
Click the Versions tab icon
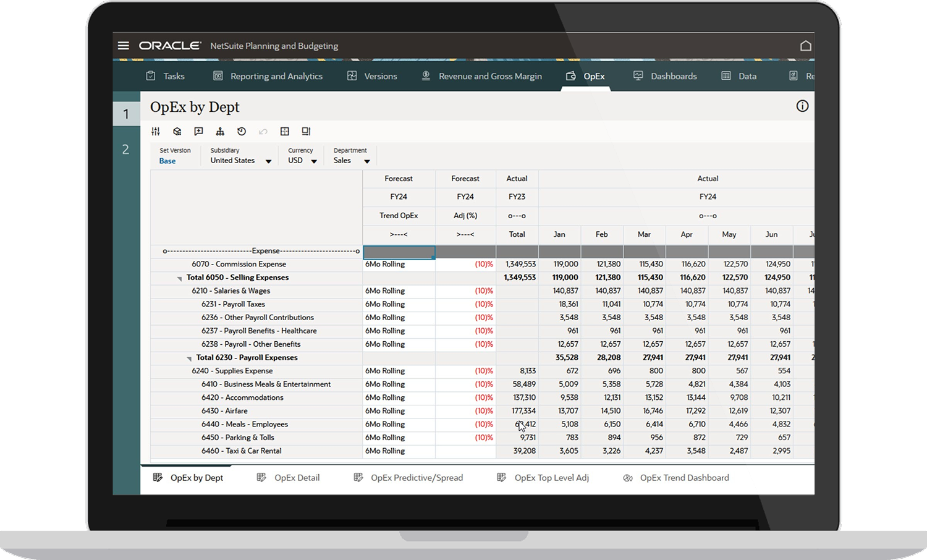(352, 76)
